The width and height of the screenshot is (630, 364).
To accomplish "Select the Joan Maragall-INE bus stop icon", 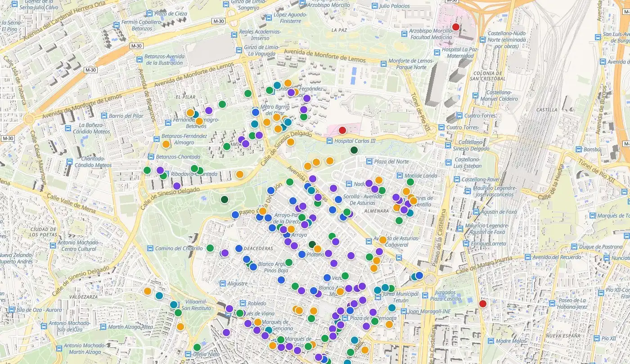I will (403, 311).
